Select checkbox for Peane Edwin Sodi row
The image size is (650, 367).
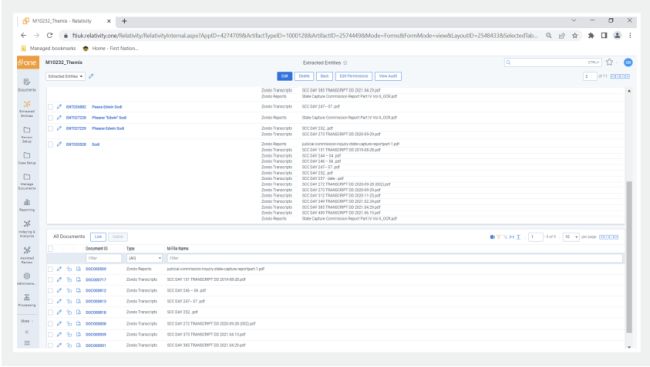51,107
